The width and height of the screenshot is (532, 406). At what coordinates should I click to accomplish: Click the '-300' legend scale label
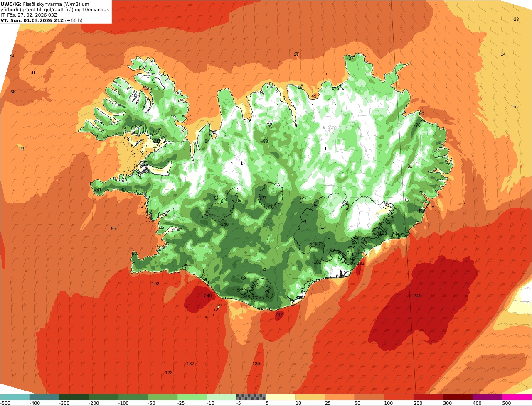(64, 403)
